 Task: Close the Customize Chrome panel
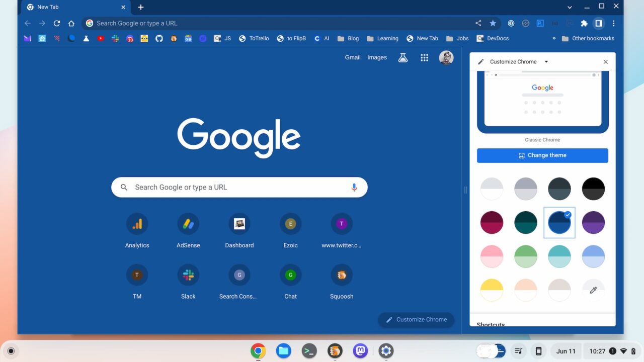606,62
